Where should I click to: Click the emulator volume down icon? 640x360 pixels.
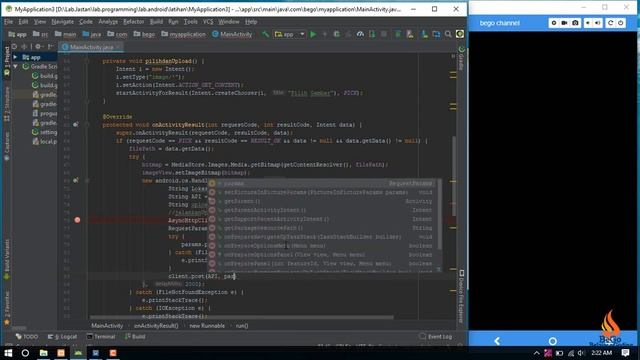pyautogui.click(x=588, y=23)
